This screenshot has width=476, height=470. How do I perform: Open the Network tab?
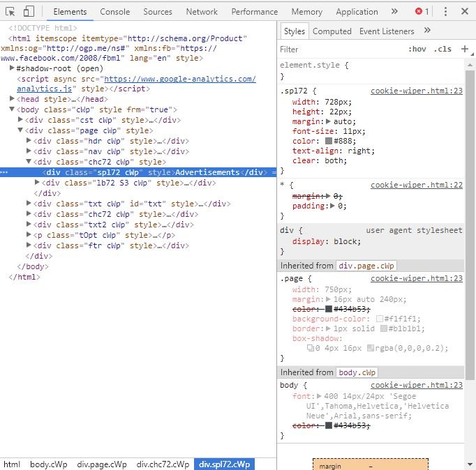[x=202, y=12]
